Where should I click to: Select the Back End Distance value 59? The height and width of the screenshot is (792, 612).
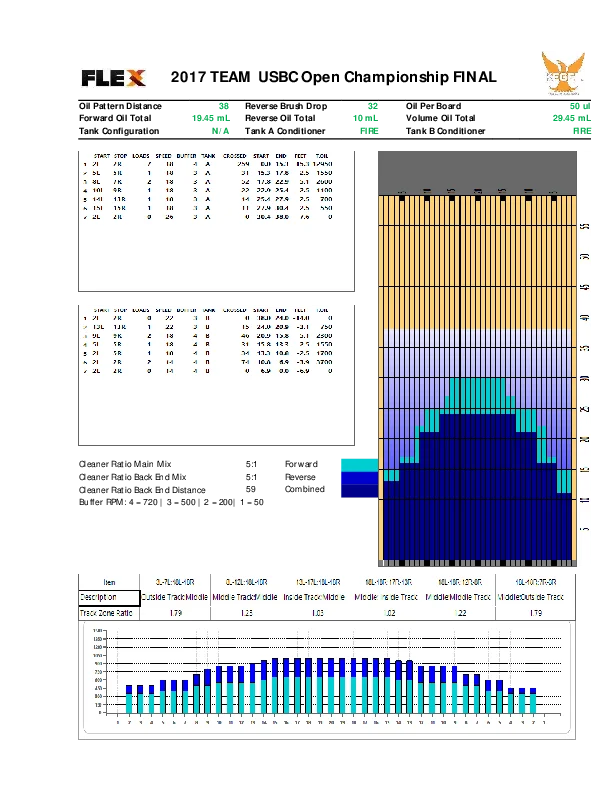tap(250, 489)
